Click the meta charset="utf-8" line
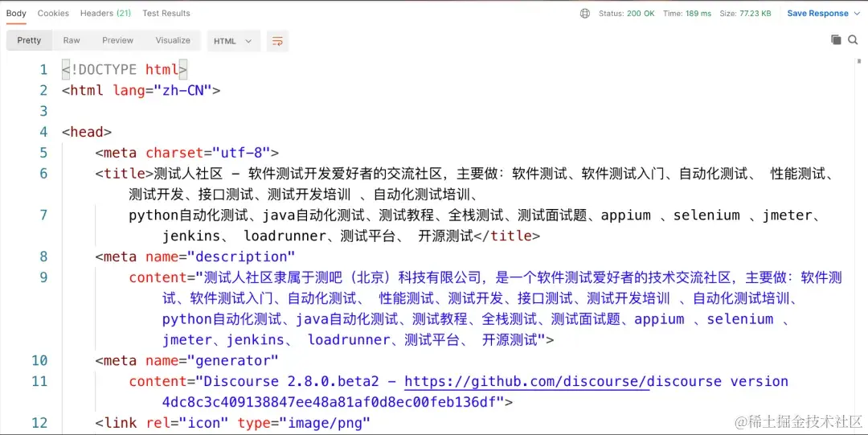The height and width of the screenshot is (435, 868). 187,153
